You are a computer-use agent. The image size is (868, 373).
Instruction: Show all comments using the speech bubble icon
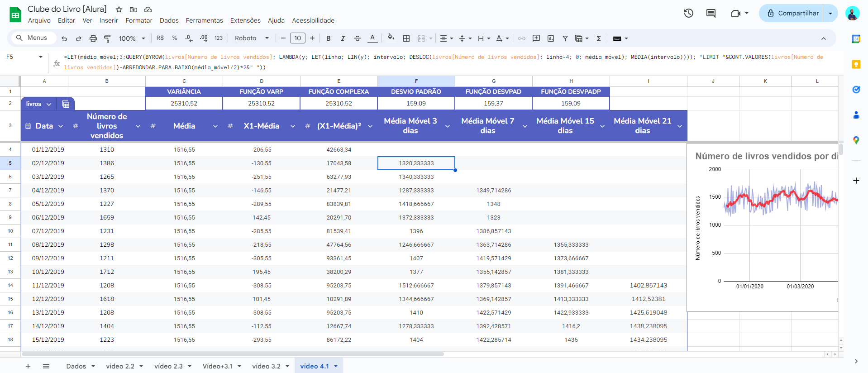(711, 13)
